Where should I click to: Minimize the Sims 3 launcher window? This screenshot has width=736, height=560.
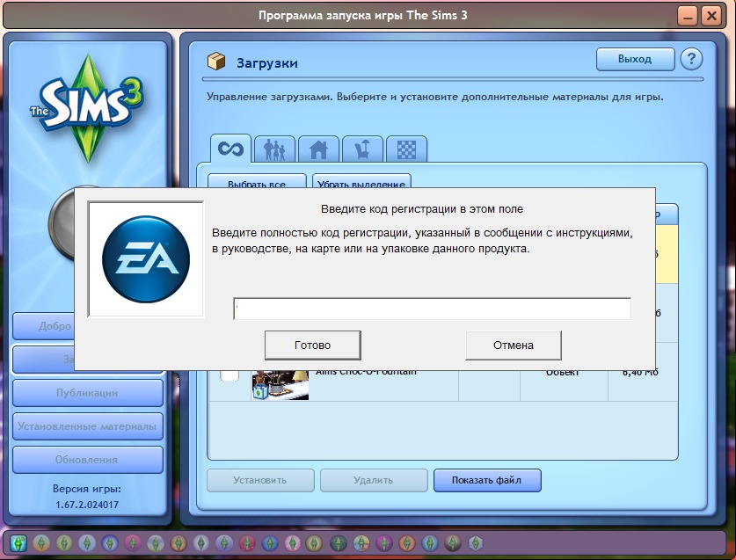(688, 17)
